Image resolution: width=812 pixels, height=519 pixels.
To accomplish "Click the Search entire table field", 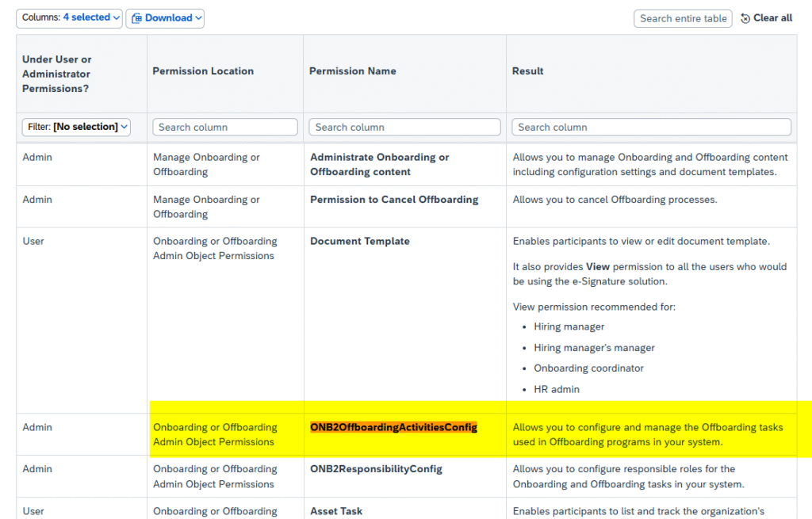I will point(683,18).
